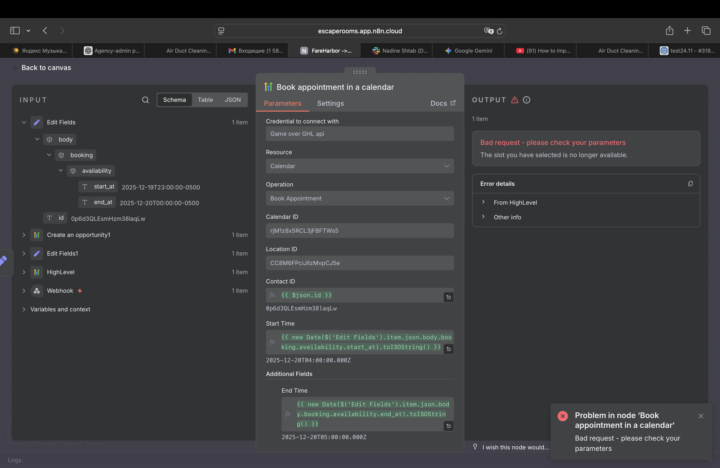This screenshot has width=720, height=468.
Task: Switch input view to JSON
Action: coord(232,100)
